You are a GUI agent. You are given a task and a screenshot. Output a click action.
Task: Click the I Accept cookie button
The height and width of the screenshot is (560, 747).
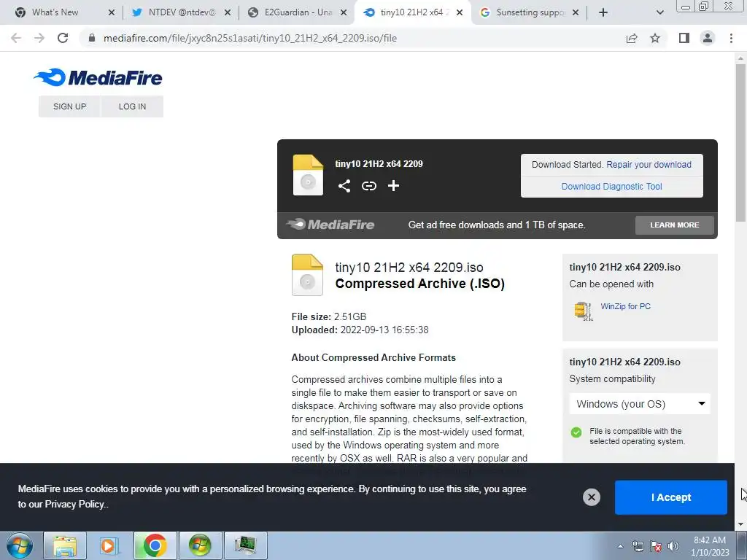tap(671, 497)
